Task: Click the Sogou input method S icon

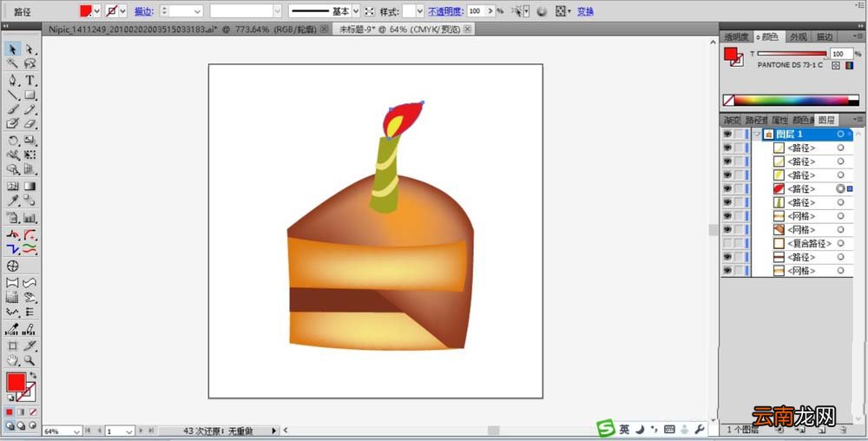Action: (x=606, y=429)
